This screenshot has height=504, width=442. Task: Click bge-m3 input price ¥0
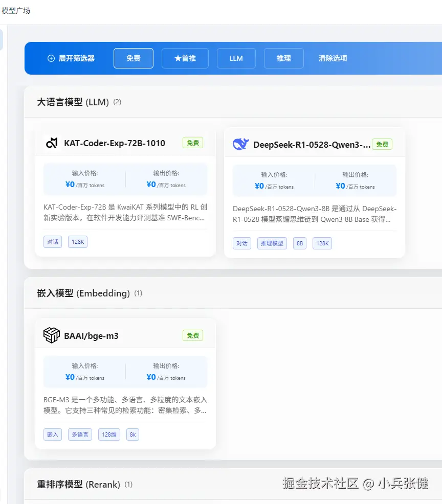70,377
